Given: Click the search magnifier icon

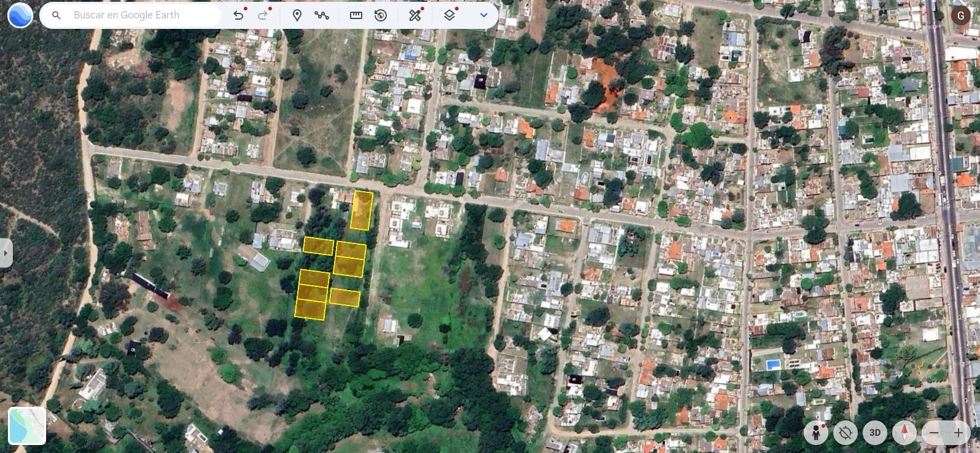Looking at the screenshot, I should [56, 15].
